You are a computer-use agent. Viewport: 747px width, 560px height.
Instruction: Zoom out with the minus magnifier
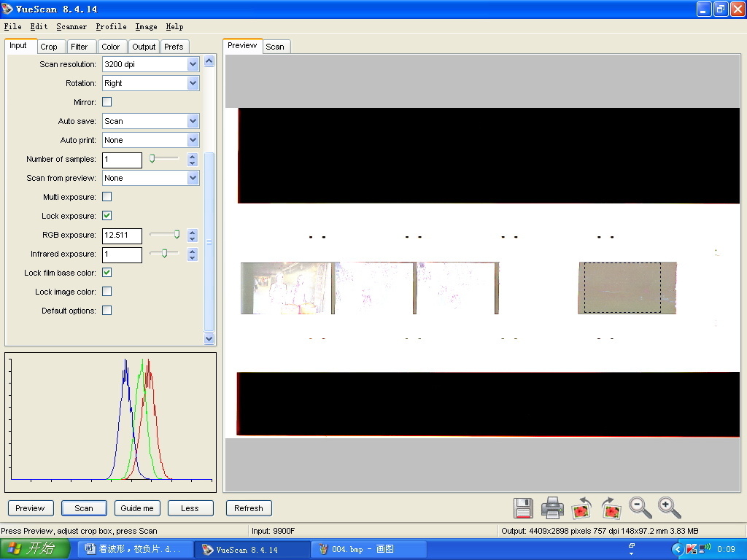[x=640, y=507]
